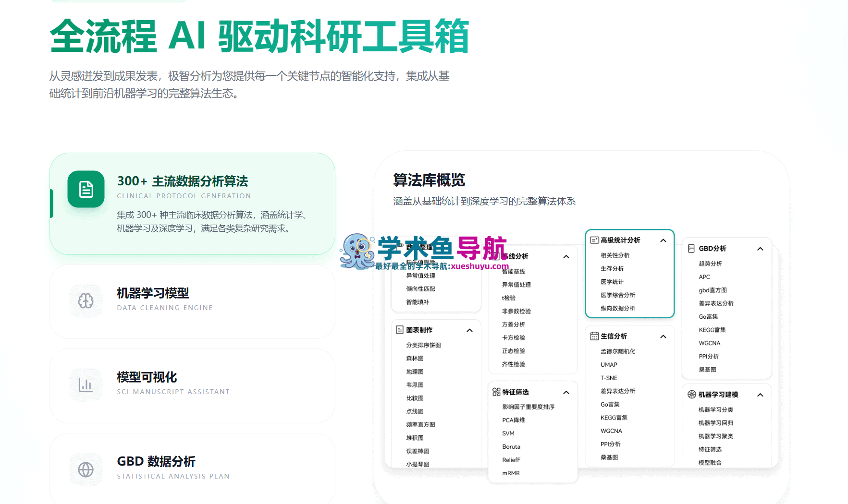This screenshot has width=848, height=504.
Task: Select the GBD 数据分析 card
Action: click(192, 469)
